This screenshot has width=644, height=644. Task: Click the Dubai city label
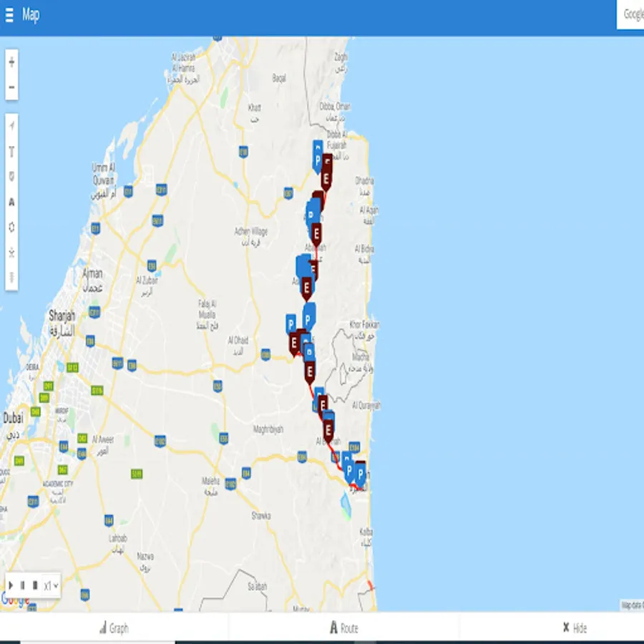click(x=13, y=426)
